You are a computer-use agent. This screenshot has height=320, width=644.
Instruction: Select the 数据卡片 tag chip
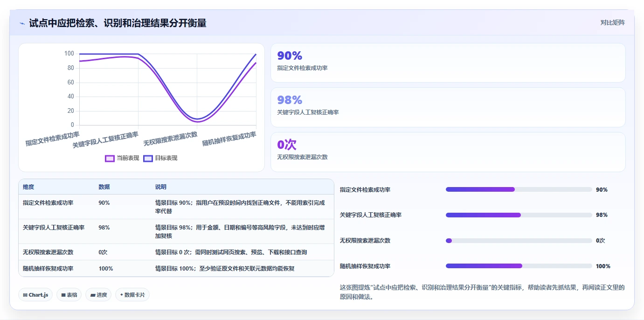132,295
